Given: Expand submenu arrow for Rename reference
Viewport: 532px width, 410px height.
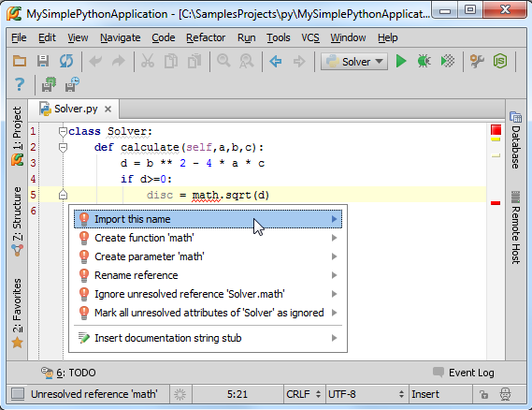Looking at the screenshot, I should pos(334,275).
